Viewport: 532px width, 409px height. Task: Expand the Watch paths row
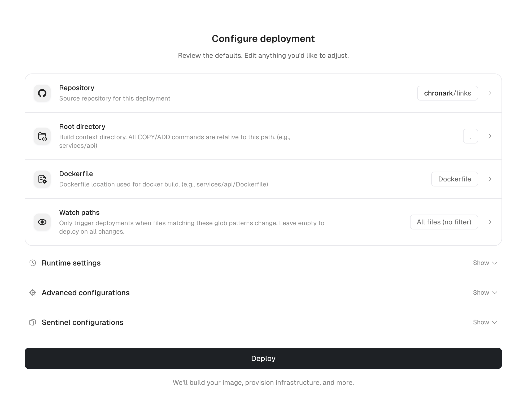click(x=490, y=222)
